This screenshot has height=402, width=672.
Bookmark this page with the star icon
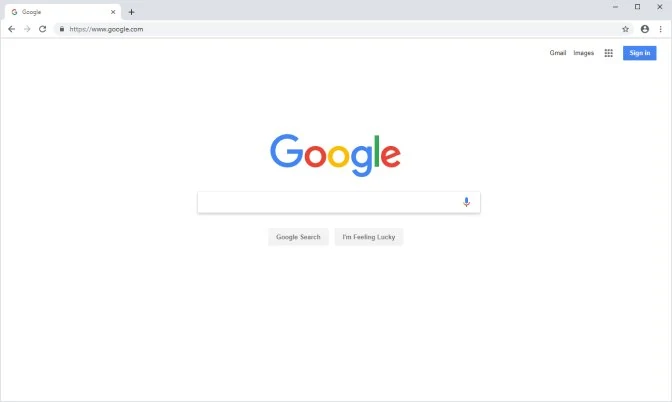pos(625,29)
